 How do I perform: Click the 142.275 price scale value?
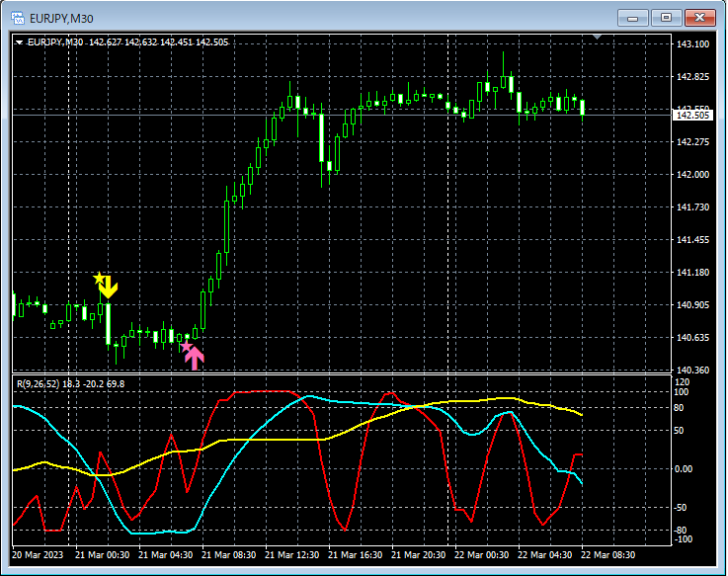[x=692, y=141]
